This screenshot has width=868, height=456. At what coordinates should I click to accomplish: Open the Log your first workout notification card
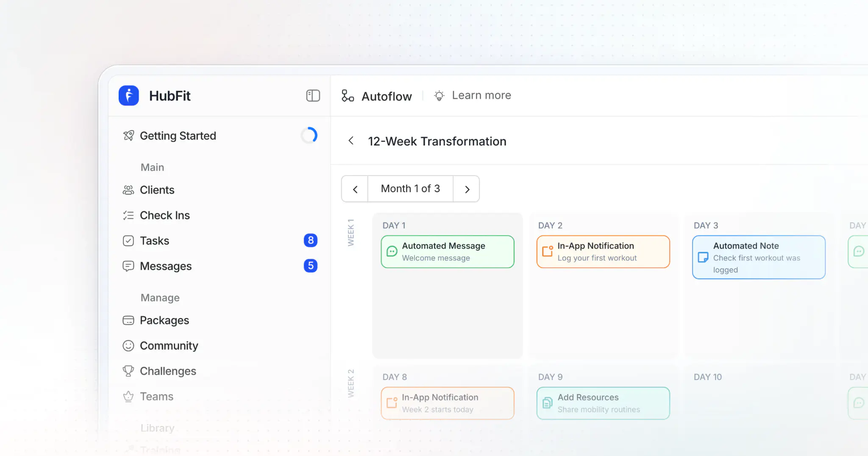coord(603,252)
